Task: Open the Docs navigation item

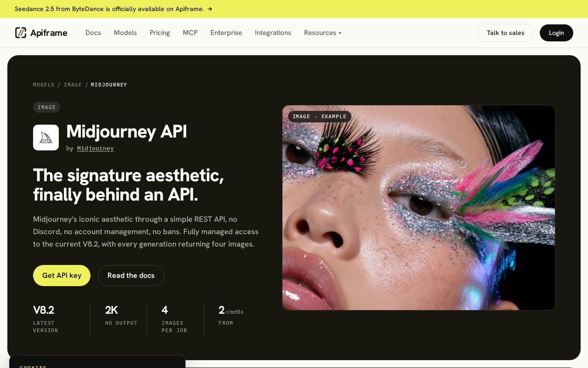Action: point(93,33)
